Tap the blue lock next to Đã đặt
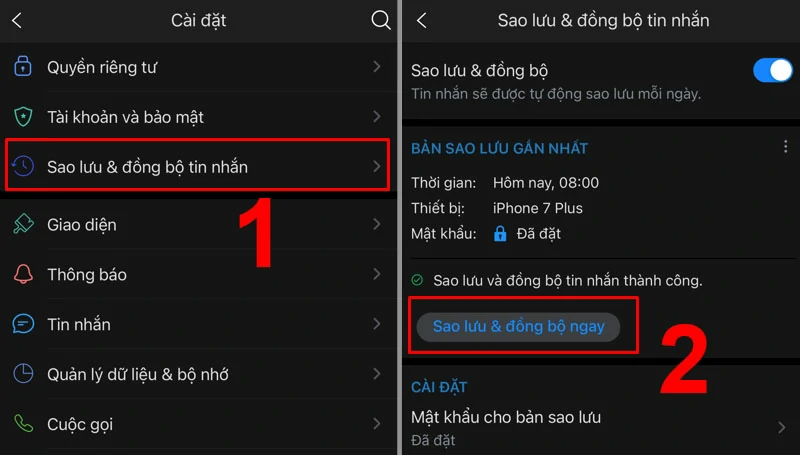 pos(500,234)
